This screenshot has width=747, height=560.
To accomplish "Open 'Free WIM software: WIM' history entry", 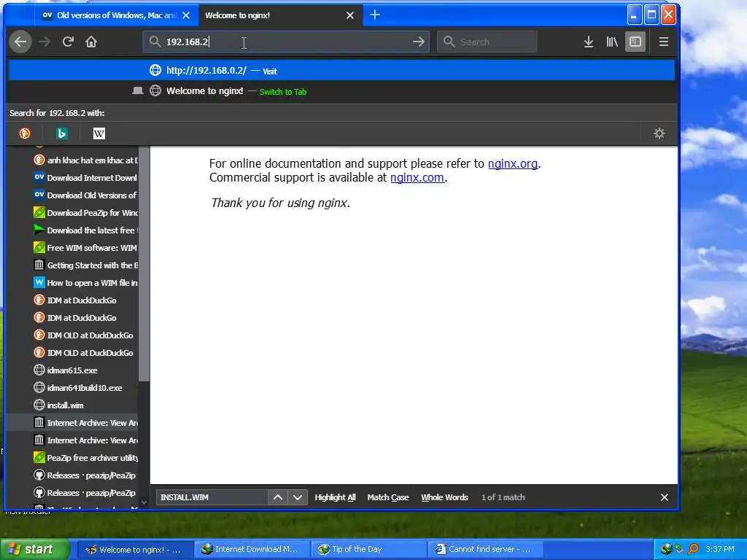I will tap(85, 248).
